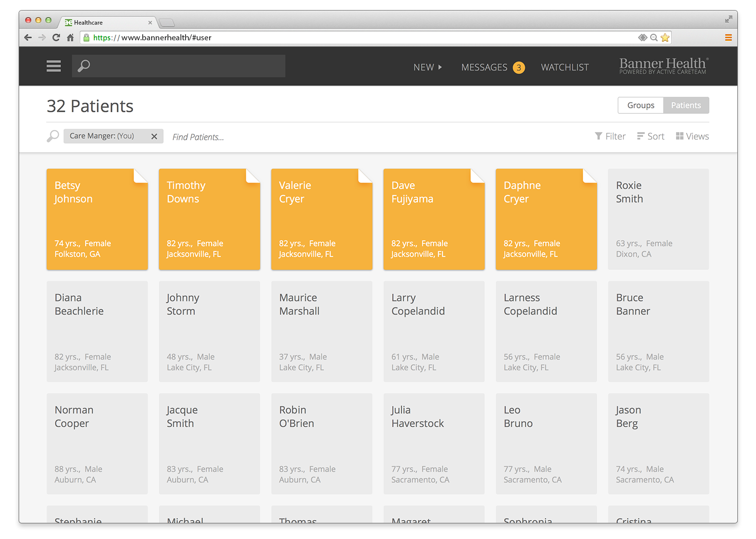Reload the page with the refresh icon
Viewport: 756px width, 539px height.
coord(56,37)
